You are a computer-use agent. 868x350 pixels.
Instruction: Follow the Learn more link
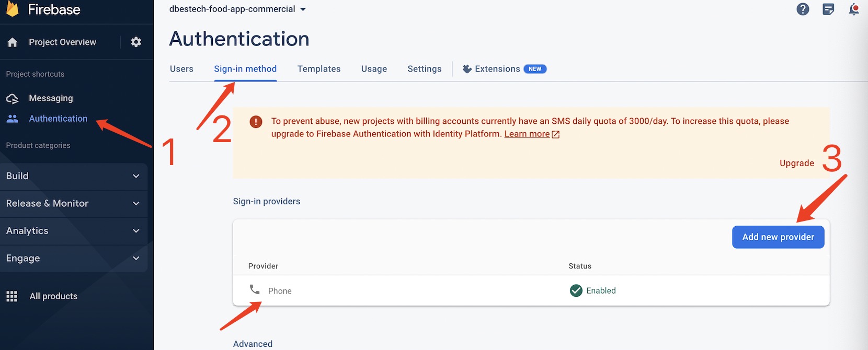tap(527, 134)
